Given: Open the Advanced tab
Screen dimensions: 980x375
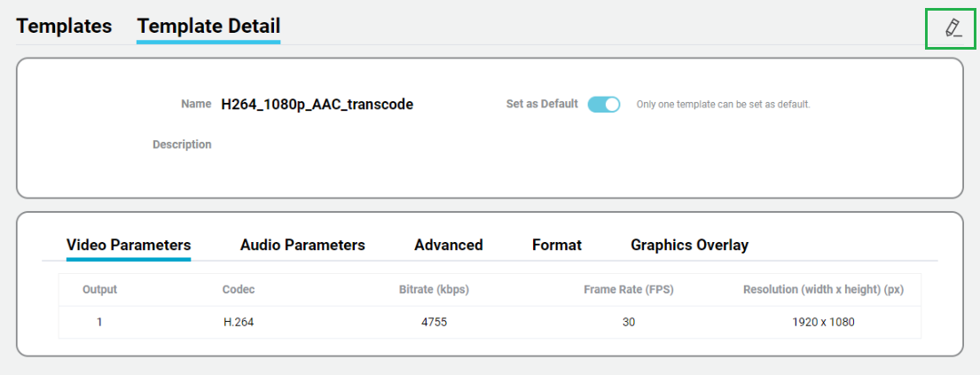Looking at the screenshot, I should click(448, 245).
